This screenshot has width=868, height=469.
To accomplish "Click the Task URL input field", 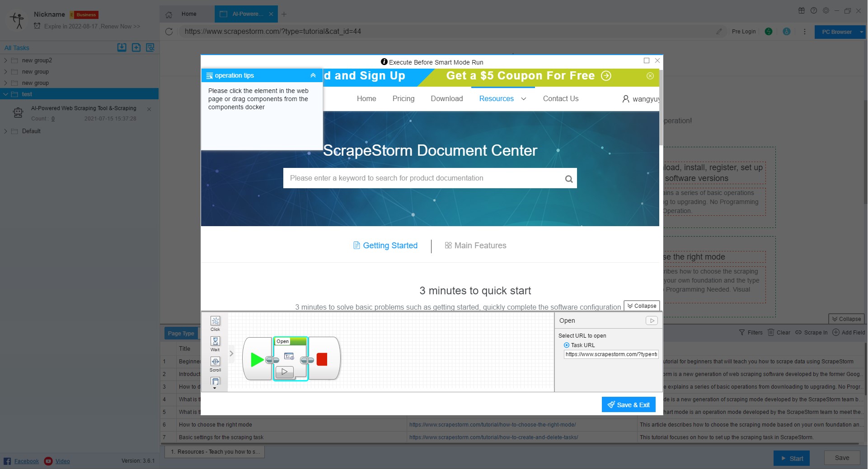I will click(x=611, y=354).
